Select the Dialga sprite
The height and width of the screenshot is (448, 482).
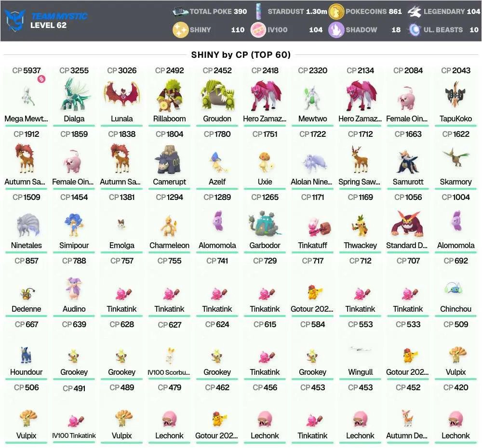pos(74,94)
